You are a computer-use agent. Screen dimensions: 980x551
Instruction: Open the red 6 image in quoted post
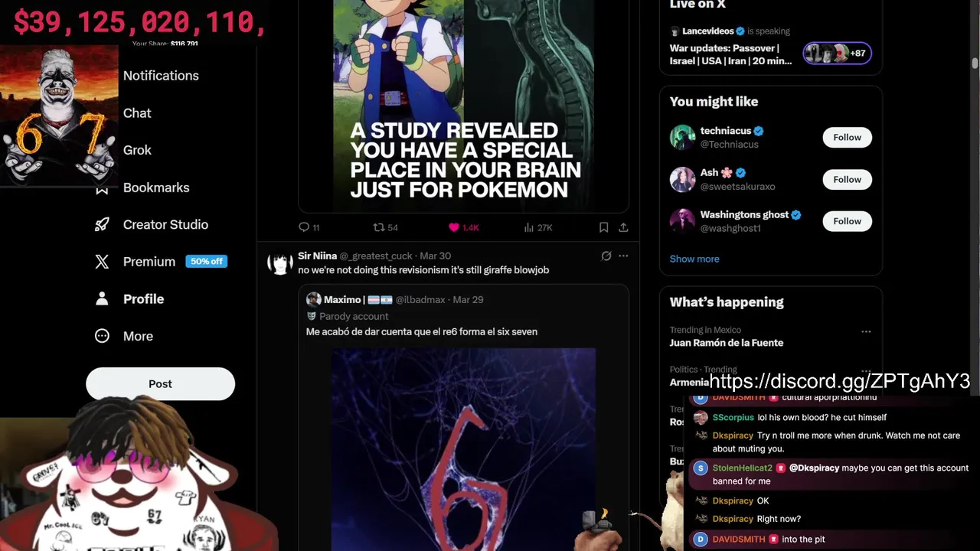[x=463, y=449]
